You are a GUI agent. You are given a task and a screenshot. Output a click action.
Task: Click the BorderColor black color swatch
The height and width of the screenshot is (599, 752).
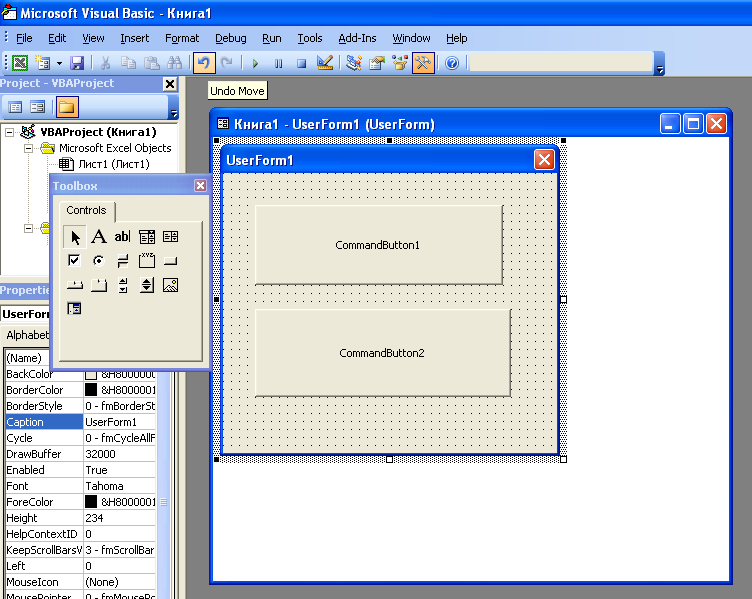[x=91, y=390]
